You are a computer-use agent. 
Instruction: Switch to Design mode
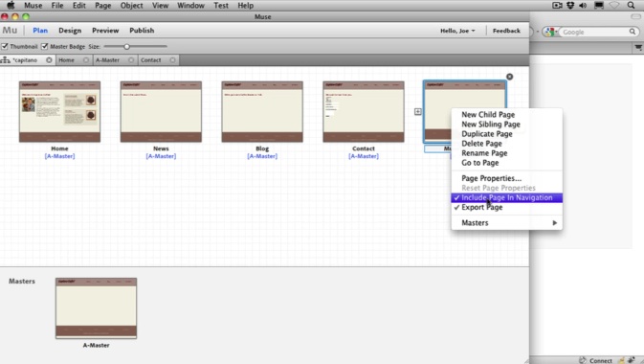(x=70, y=31)
